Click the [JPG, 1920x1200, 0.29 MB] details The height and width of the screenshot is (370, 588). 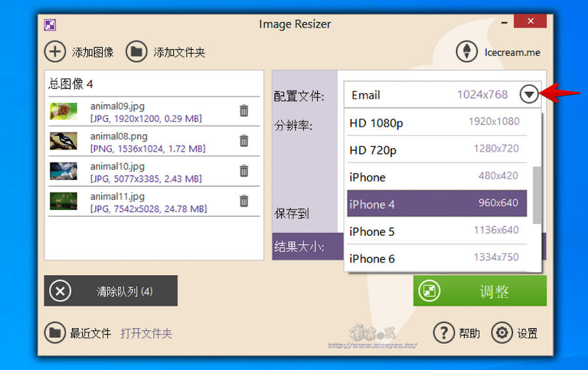click(146, 119)
